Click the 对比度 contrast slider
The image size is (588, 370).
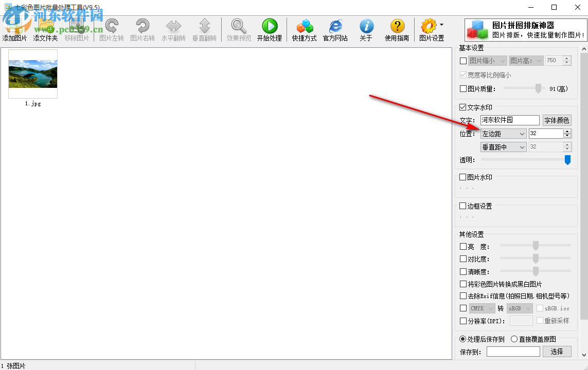click(x=536, y=258)
